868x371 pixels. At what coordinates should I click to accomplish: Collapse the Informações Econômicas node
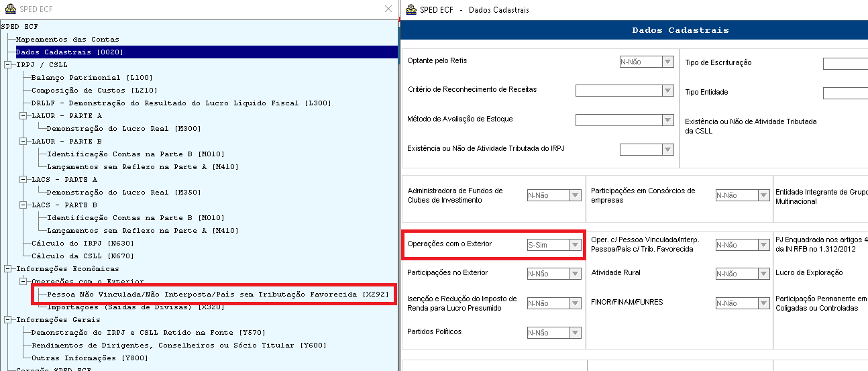[7, 269]
